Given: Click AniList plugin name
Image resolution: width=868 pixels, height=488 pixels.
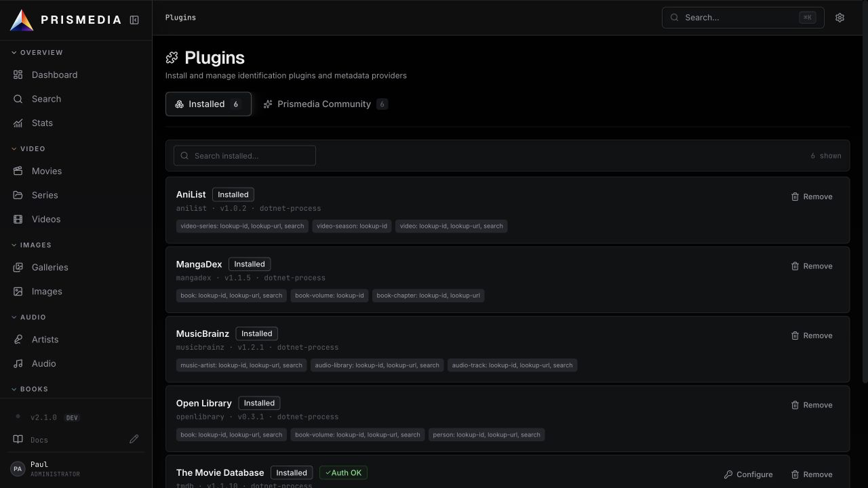Looking at the screenshot, I should 191,195.
